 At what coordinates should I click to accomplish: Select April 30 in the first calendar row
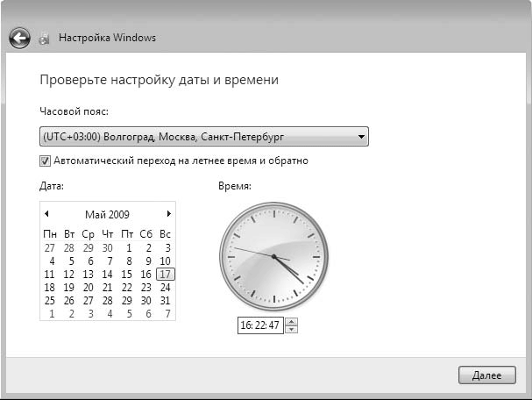[x=107, y=248]
